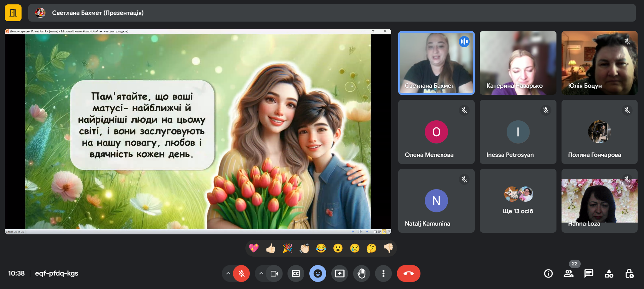Unmute the microphone
The width and height of the screenshot is (644, 289).
(241, 273)
